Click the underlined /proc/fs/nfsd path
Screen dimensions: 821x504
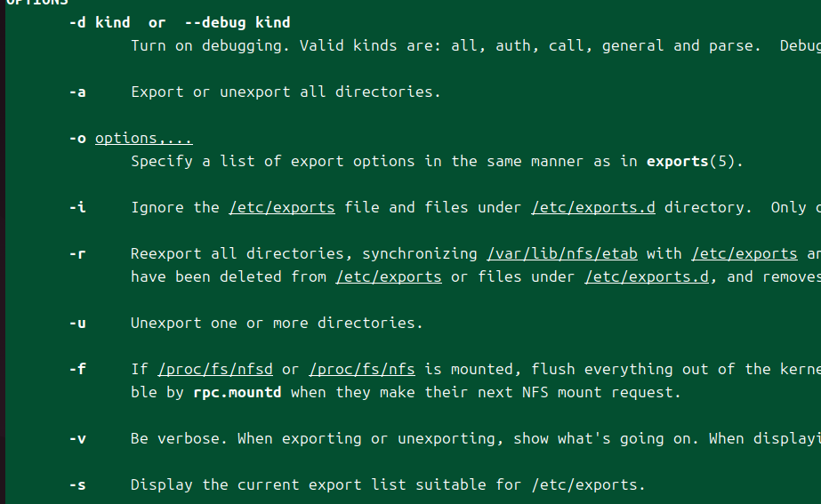point(214,369)
